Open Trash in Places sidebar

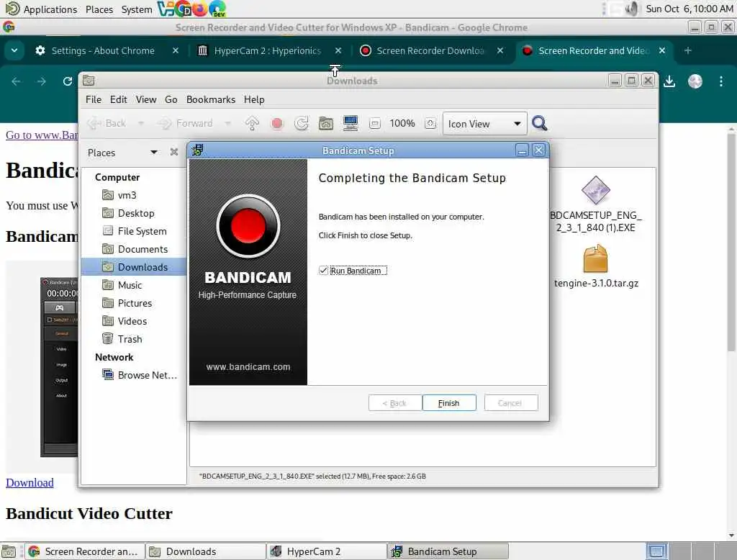click(x=133, y=339)
